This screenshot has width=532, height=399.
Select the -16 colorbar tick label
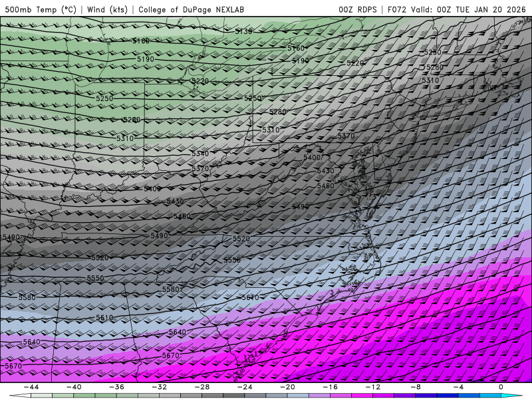pyautogui.click(x=331, y=387)
